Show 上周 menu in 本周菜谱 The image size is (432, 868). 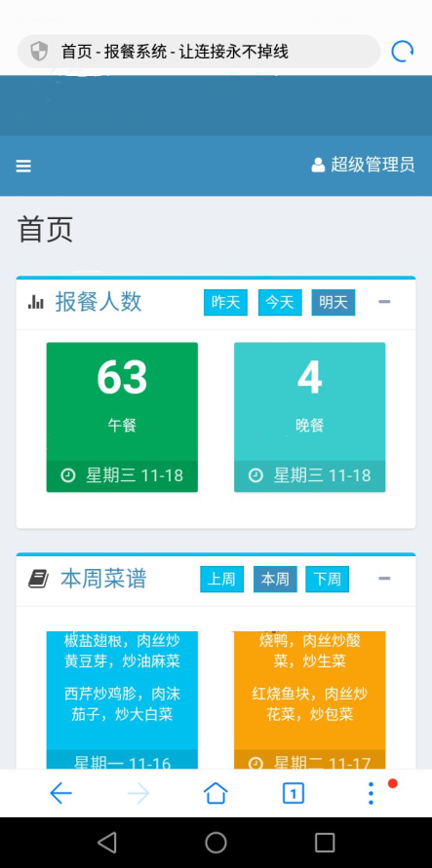tap(221, 579)
